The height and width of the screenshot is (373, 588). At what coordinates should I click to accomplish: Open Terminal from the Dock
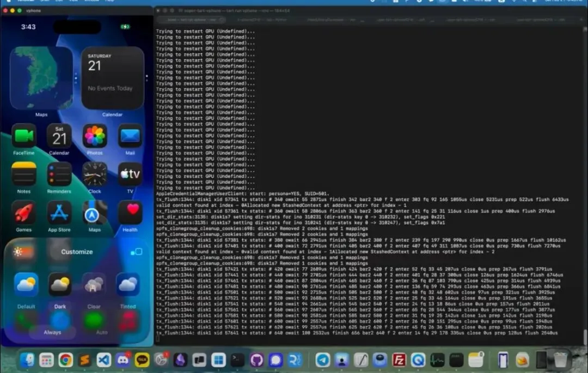tap(238, 360)
